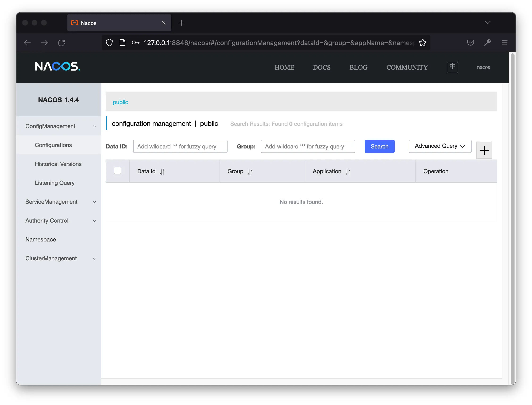Viewport: 532px width, 405px height.
Task: Select the Nacos browser tab
Action: pyautogui.click(x=119, y=23)
